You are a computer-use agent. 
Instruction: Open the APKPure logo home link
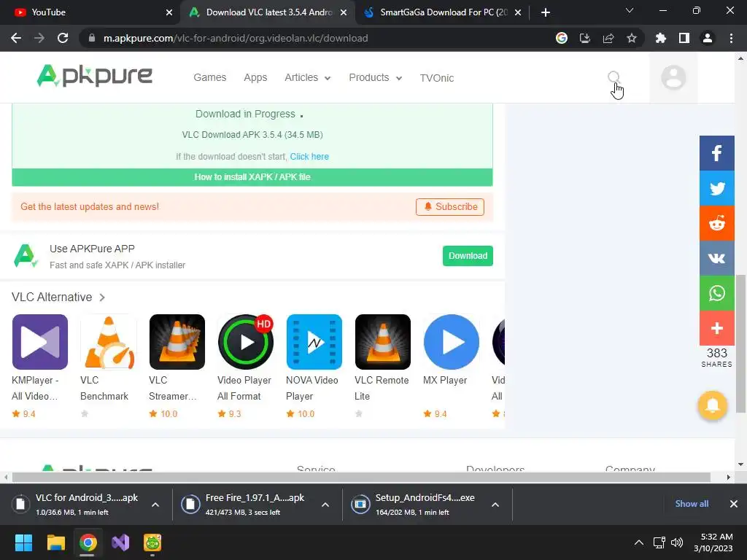[x=94, y=76]
